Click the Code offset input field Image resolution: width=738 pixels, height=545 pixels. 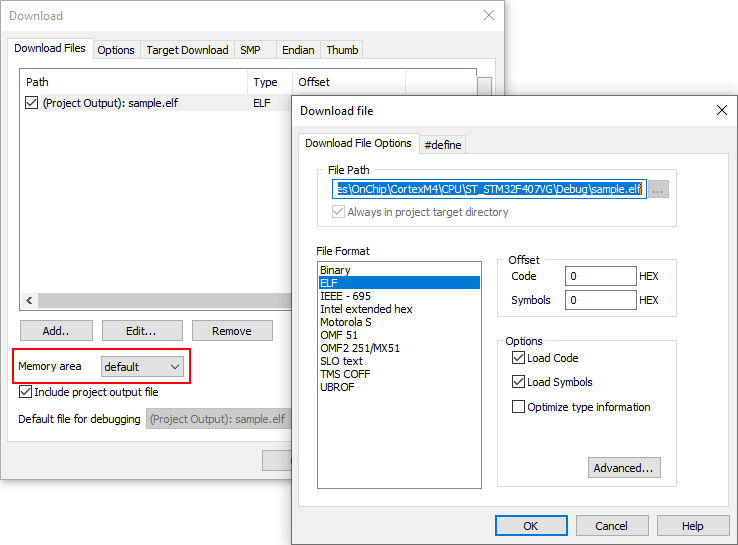[x=600, y=276]
